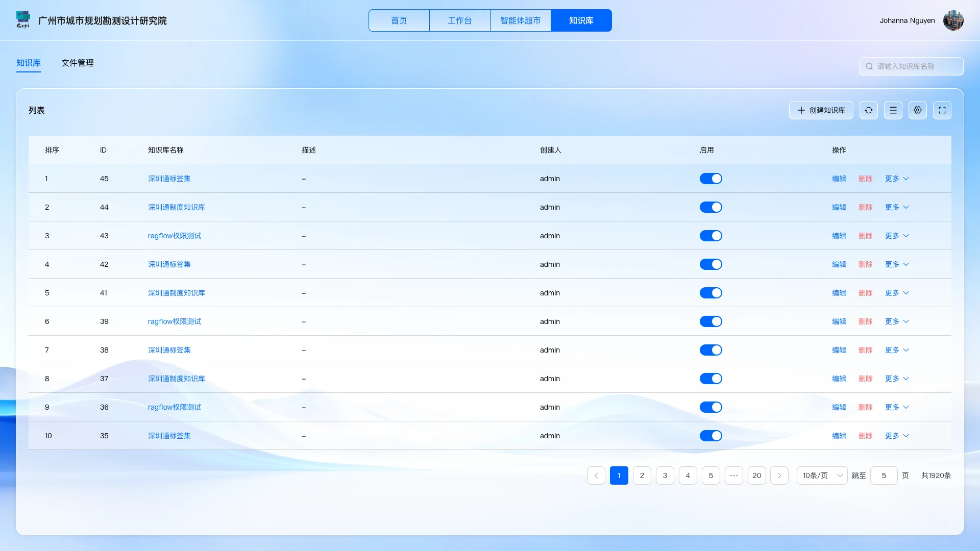Toggle the fullscreen table icon
Image resolution: width=980 pixels, height=551 pixels.
[x=942, y=110]
